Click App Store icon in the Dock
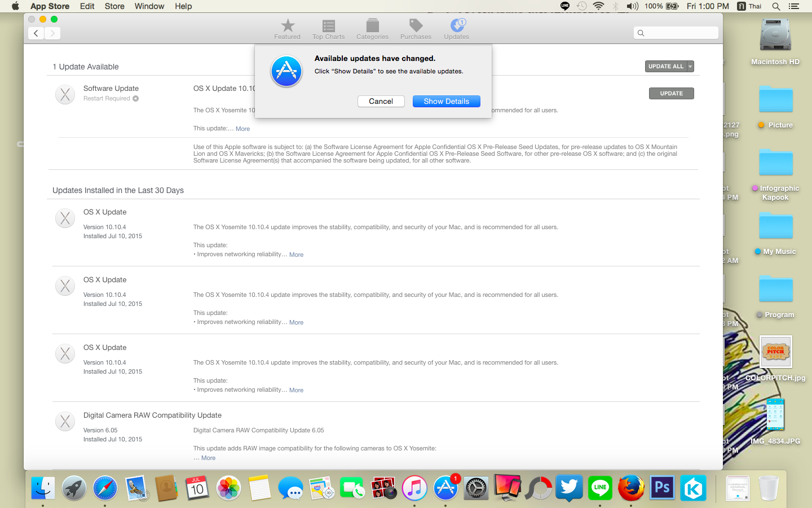Viewport: 812px width, 508px height. (x=445, y=488)
